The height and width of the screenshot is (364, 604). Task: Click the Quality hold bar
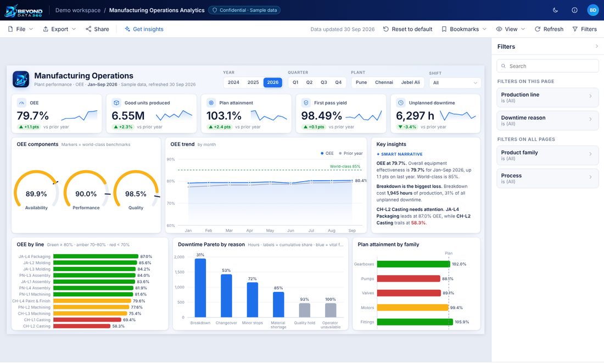(x=305, y=310)
